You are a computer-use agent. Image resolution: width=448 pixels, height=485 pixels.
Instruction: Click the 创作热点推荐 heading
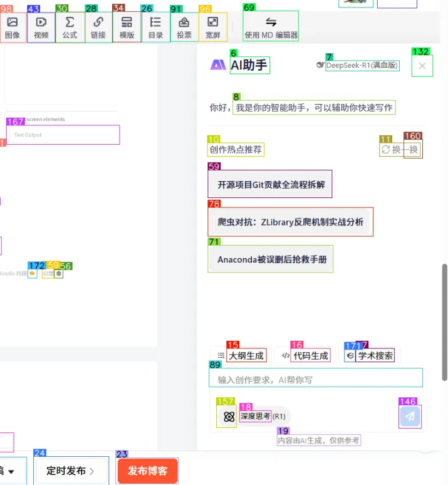coord(236,150)
